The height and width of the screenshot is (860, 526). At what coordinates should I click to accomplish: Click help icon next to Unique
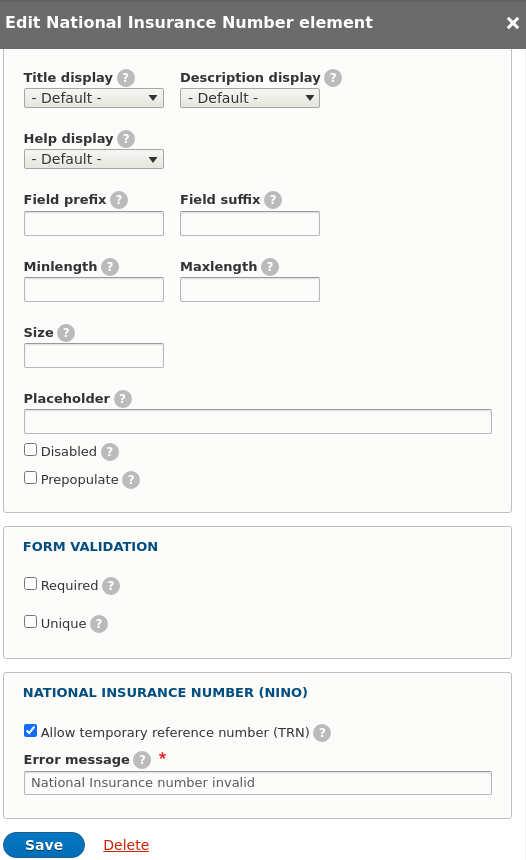click(x=99, y=624)
